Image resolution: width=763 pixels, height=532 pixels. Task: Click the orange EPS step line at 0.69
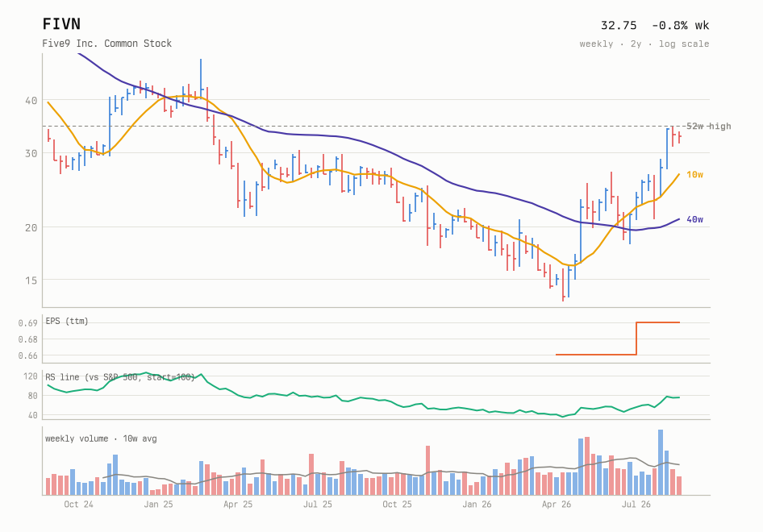(658, 322)
